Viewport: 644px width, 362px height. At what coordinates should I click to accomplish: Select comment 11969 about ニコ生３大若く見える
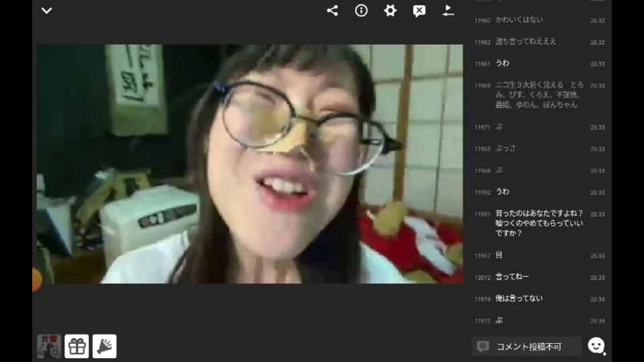point(539,95)
